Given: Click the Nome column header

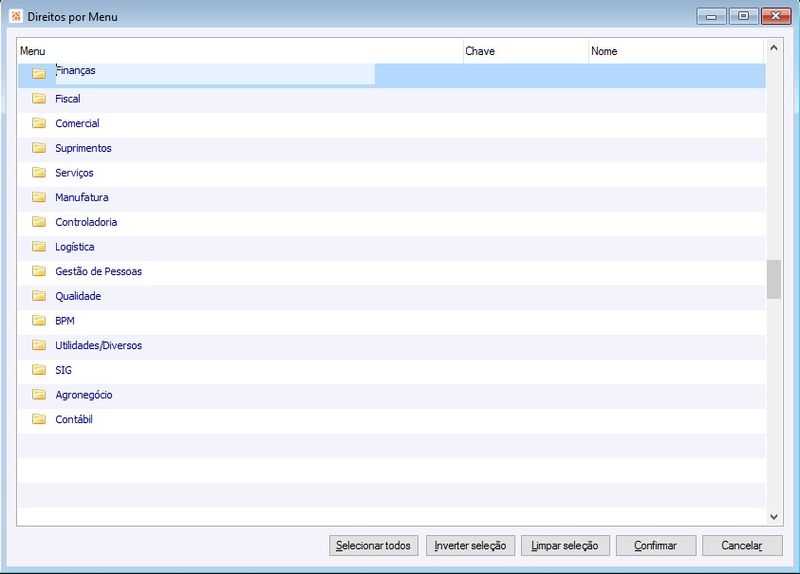Looking at the screenshot, I should [x=676, y=51].
